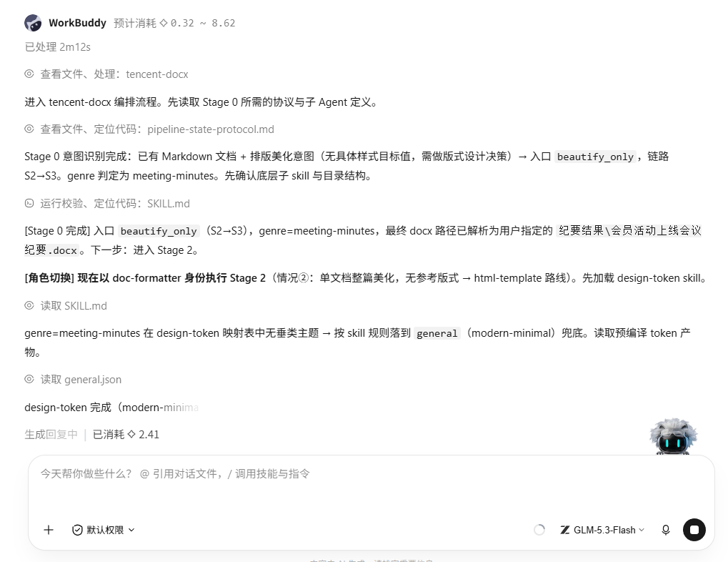
Task: Click eye icon beside 读取 SKILL.md
Action: (x=29, y=305)
